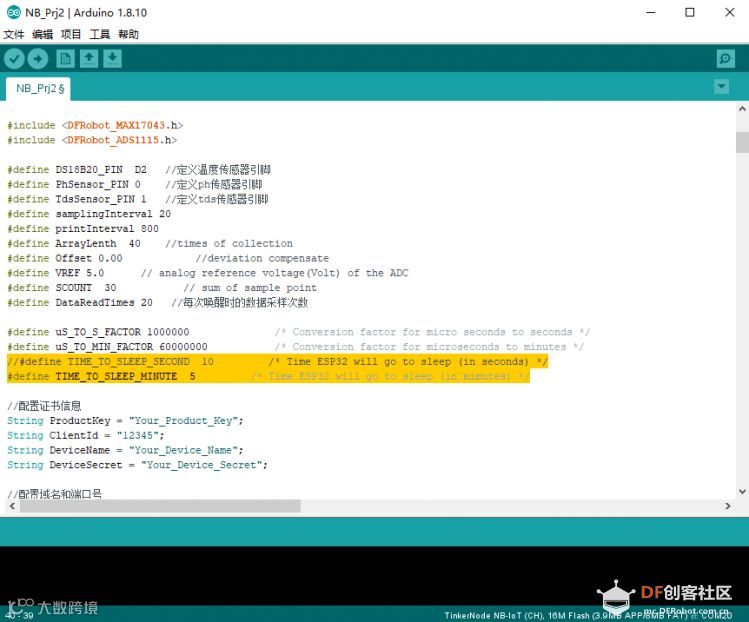
Task: Click the TinkerNode NB-IoT board status text
Action: point(588,615)
